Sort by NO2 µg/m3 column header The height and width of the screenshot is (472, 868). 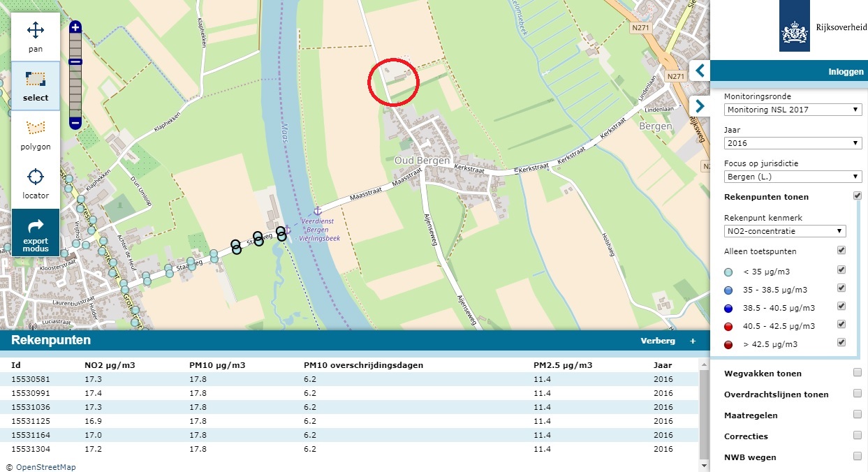[109, 365]
